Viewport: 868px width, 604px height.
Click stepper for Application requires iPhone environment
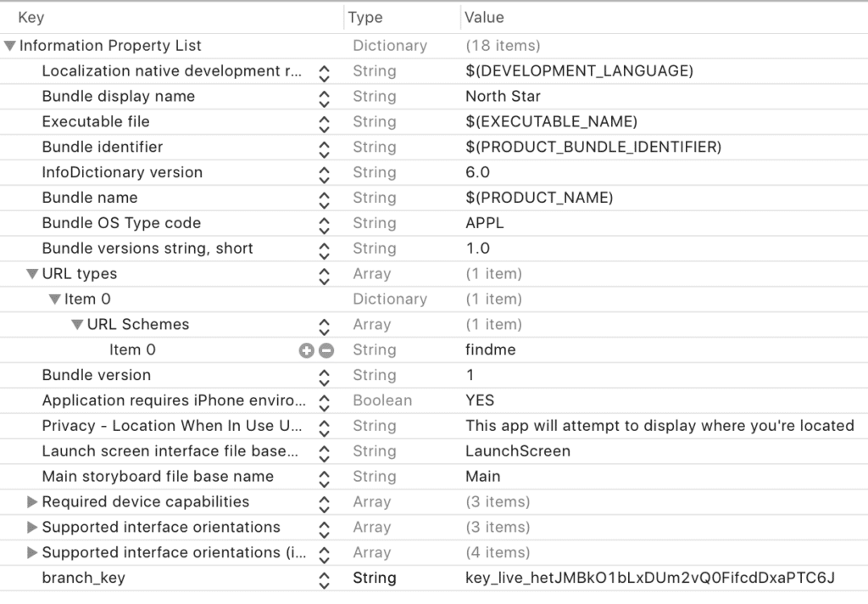tap(324, 400)
